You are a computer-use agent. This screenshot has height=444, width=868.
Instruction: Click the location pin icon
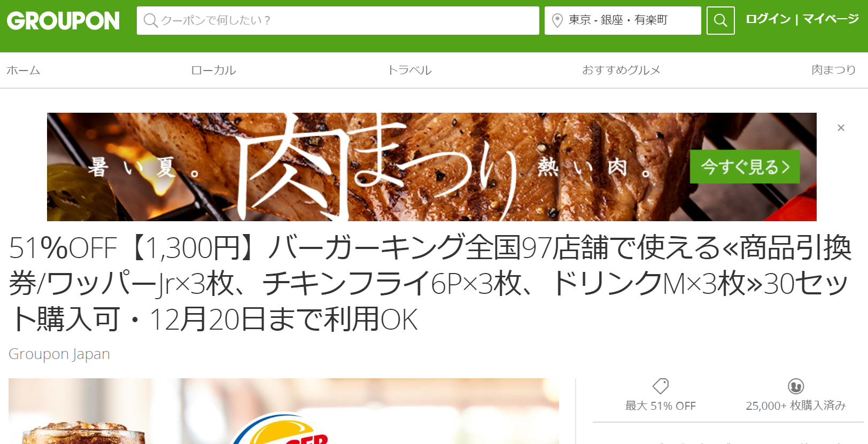click(557, 20)
